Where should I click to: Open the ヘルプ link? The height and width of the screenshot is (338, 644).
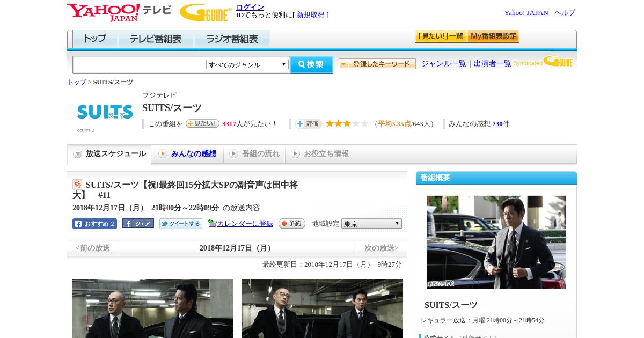565,13
